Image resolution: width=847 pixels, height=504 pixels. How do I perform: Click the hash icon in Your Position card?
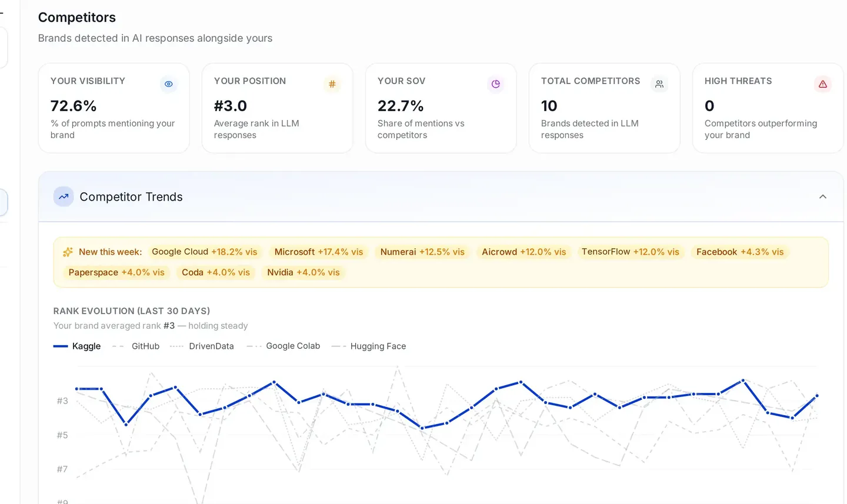click(x=332, y=84)
